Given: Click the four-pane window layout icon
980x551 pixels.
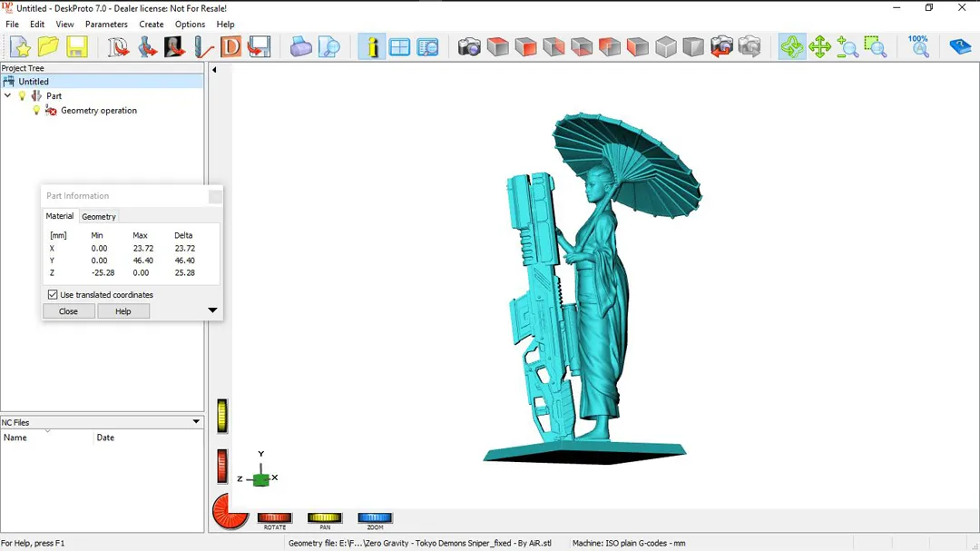Looking at the screenshot, I should (399, 47).
